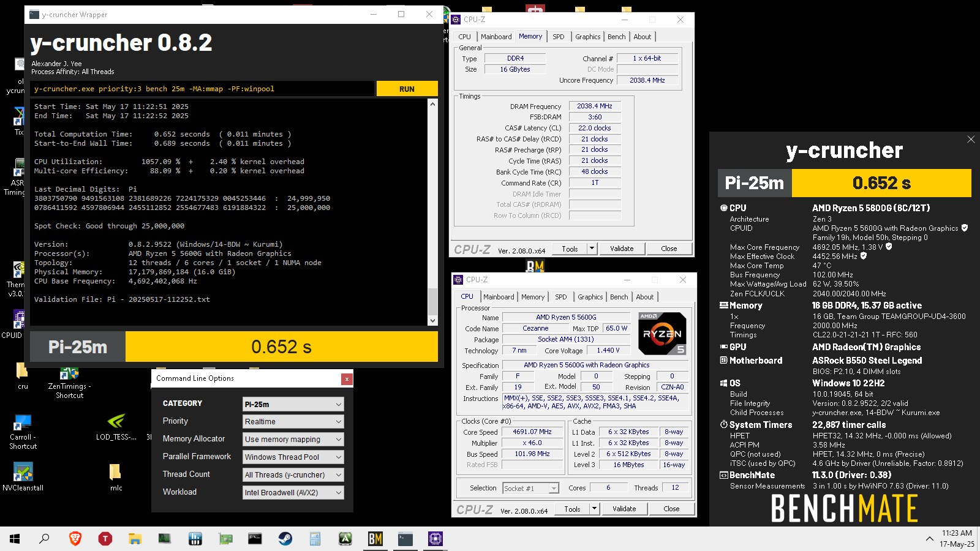Open Carroll shortcut on desktop
Screen dimensions: 980x551
tap(23, 432)
